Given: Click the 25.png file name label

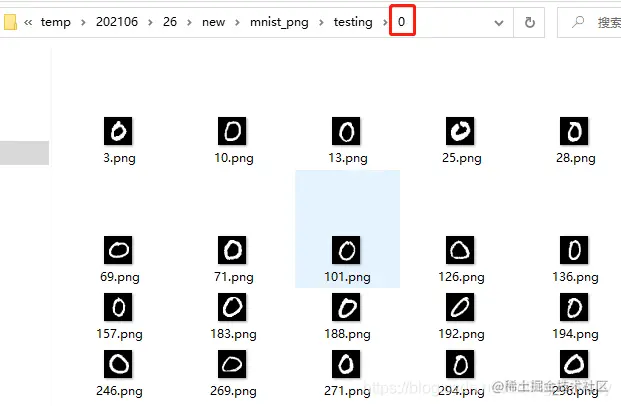Looking at the screenshot, I should pyautogui.click(x=462, y=158).
